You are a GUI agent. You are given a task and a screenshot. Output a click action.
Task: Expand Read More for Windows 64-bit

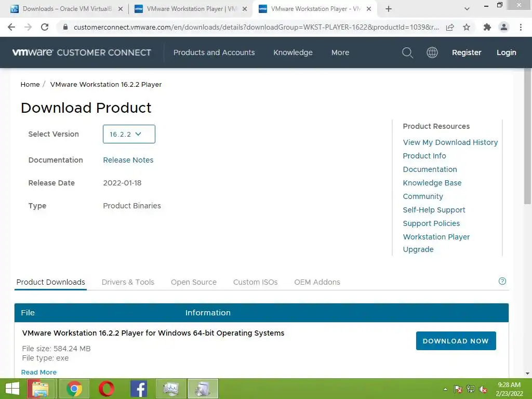[38, 372]
